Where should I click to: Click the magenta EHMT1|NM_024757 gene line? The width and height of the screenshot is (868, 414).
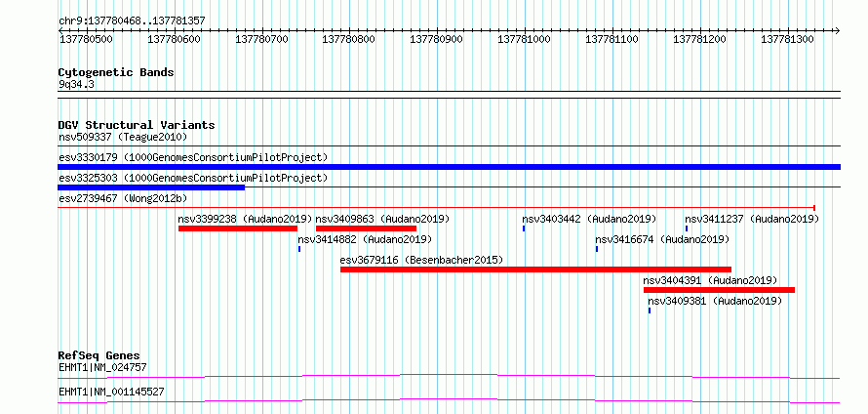[449, 376]
